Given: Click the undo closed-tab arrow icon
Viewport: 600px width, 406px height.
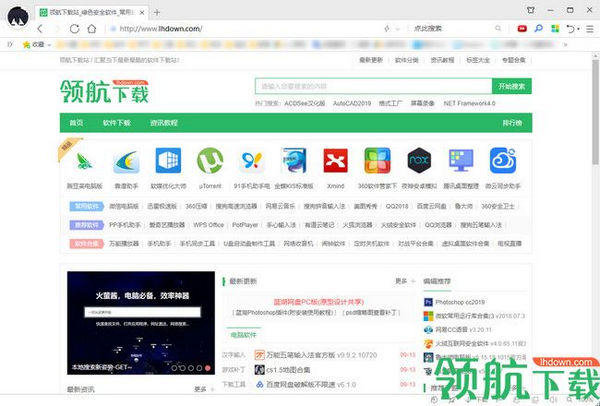Looking at the screenshot, I should pos(571,29).
